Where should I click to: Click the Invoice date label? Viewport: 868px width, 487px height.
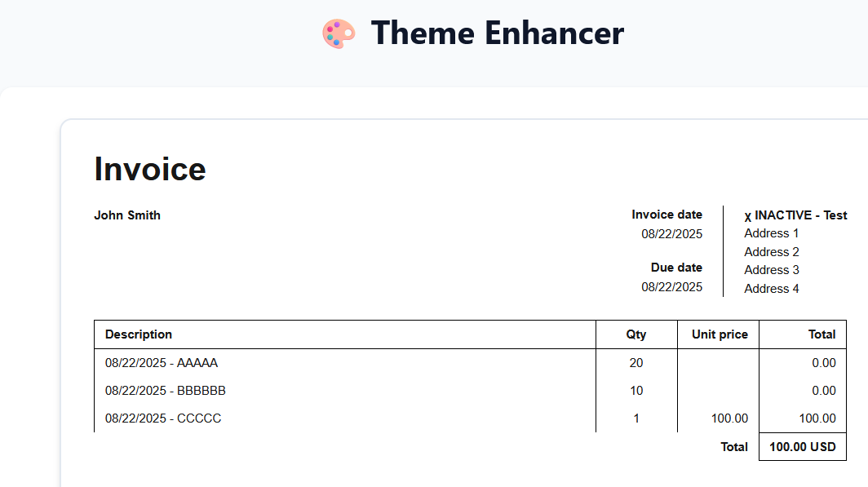(666, 215)
